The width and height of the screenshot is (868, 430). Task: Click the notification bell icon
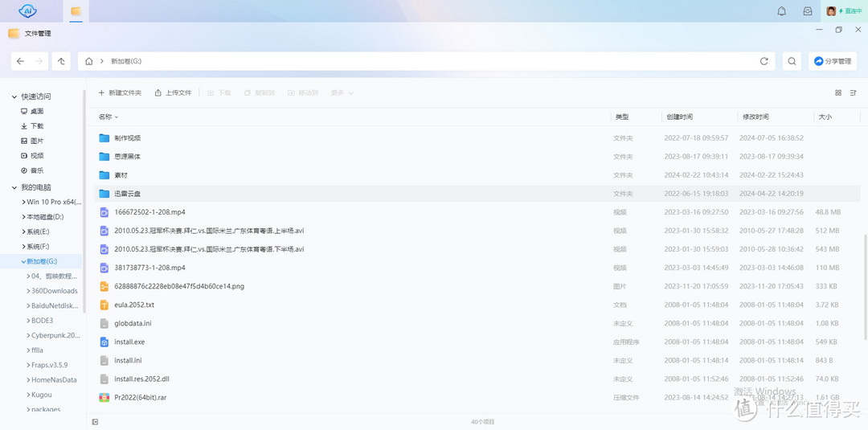tap(781, 11)
